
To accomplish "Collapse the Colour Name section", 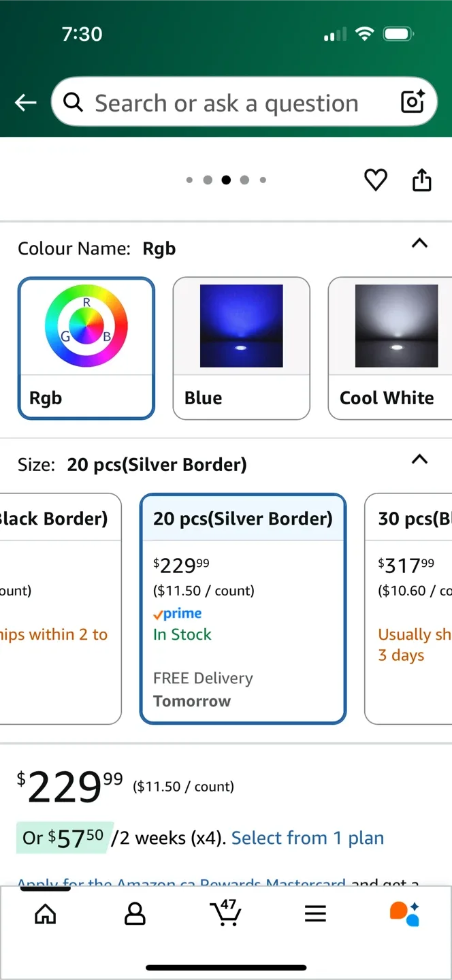I will pos(419,244).
